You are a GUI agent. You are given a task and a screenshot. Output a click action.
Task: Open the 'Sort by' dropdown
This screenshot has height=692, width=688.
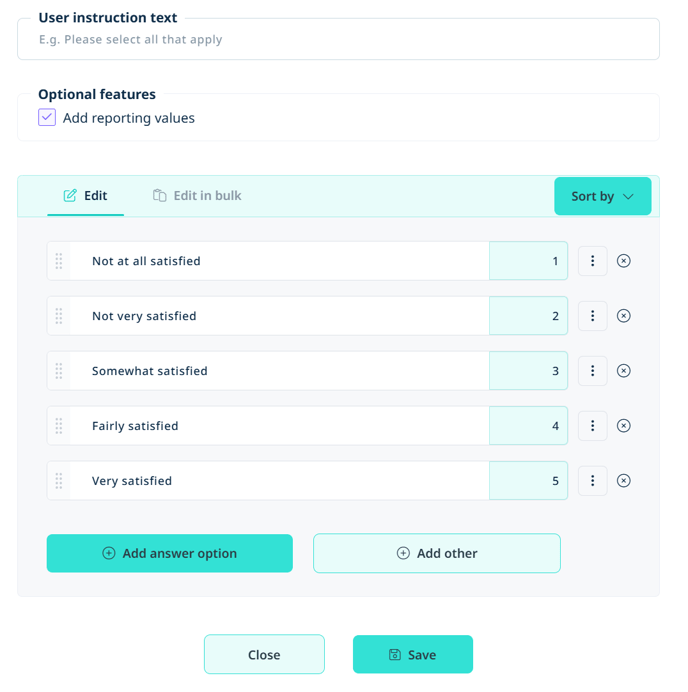pos(602,196)
